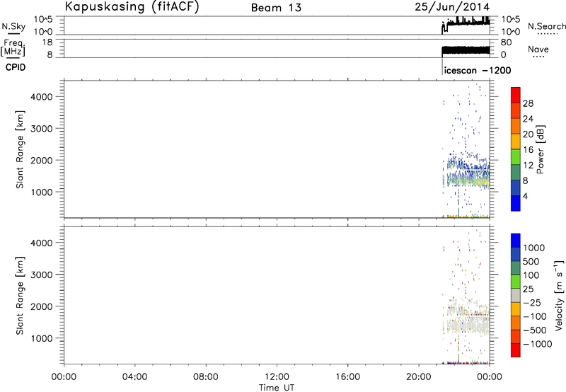
Task: Click the 'N.Search' legend label
Action: (546, 26)
